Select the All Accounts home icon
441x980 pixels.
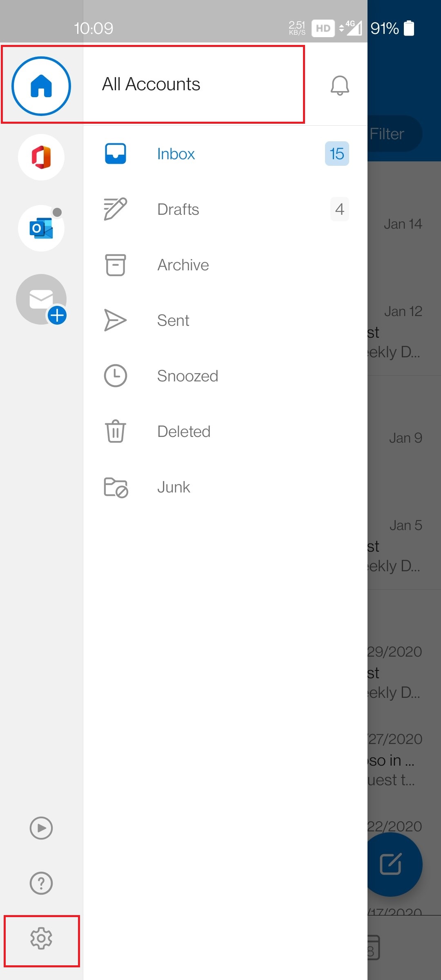41,86
